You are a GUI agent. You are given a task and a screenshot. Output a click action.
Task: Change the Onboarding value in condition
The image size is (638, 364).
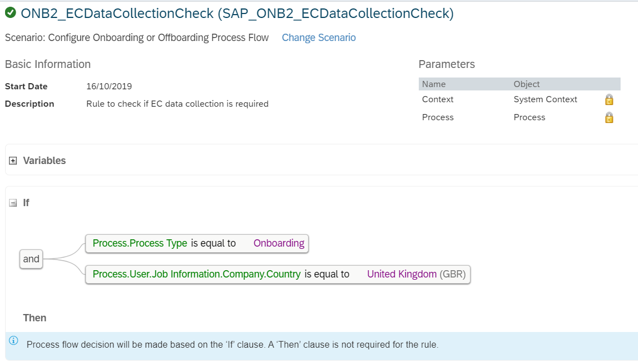click(x=279, y=243)
